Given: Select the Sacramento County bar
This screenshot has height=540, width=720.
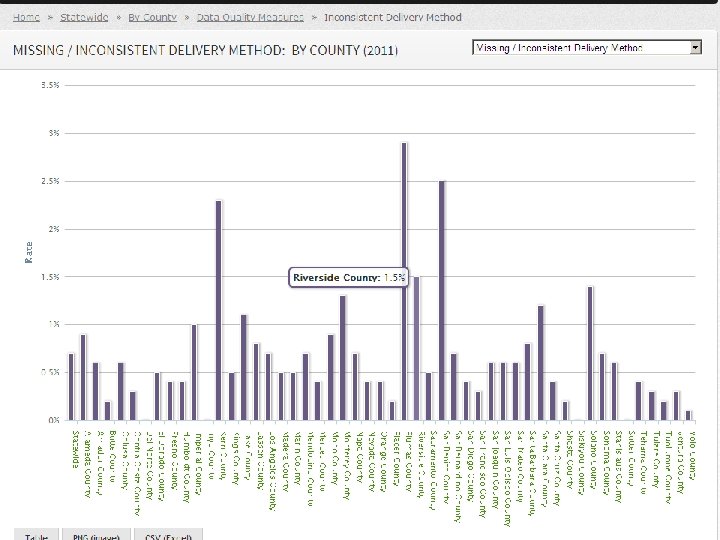Looking at the screenshot, I should click(x=429, y=396).
